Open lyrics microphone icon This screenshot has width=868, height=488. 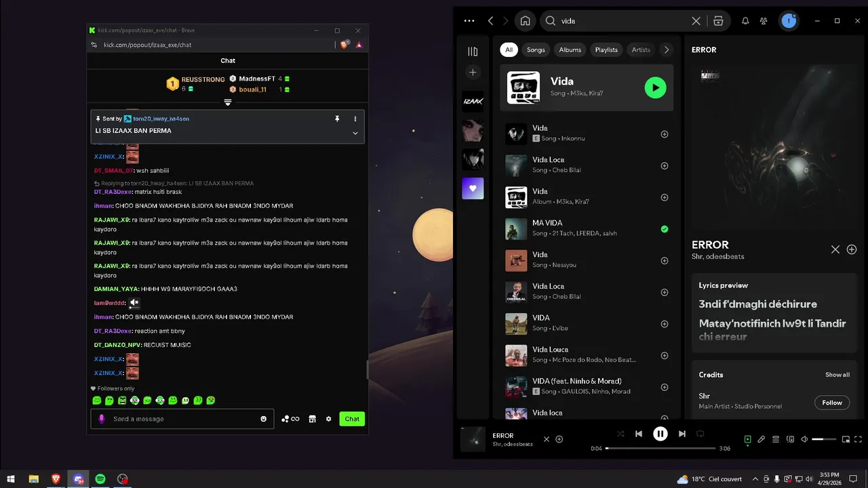(762, 439)
